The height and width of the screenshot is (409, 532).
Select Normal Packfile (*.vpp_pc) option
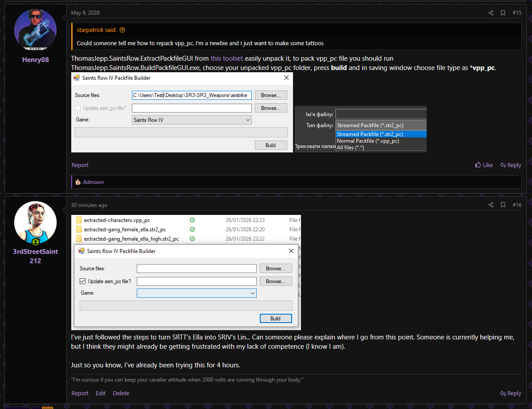coord(368,141)
